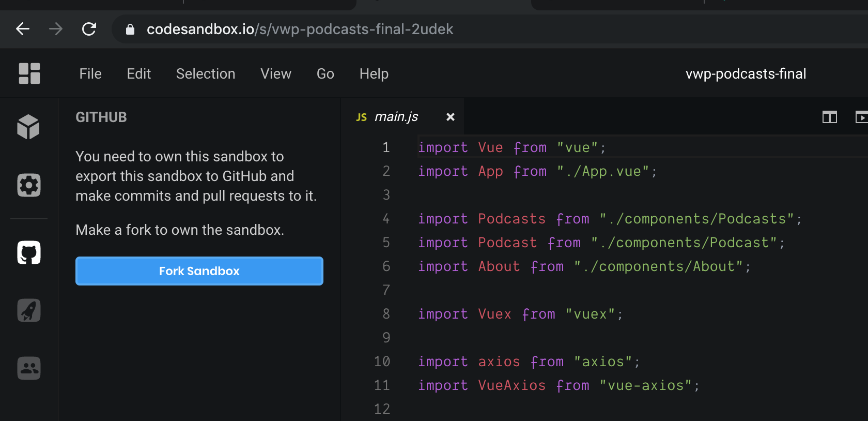This screenshot has width=868, height=421.
Task: Click the VueAxios identifier on line 11
Action: tap(512, 385)
